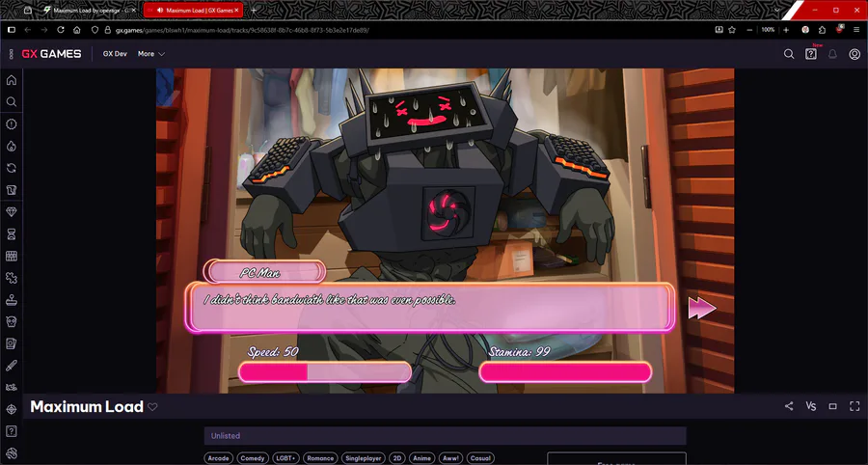Share the Maximum Load game
The image size is (868, 465).
789,406
